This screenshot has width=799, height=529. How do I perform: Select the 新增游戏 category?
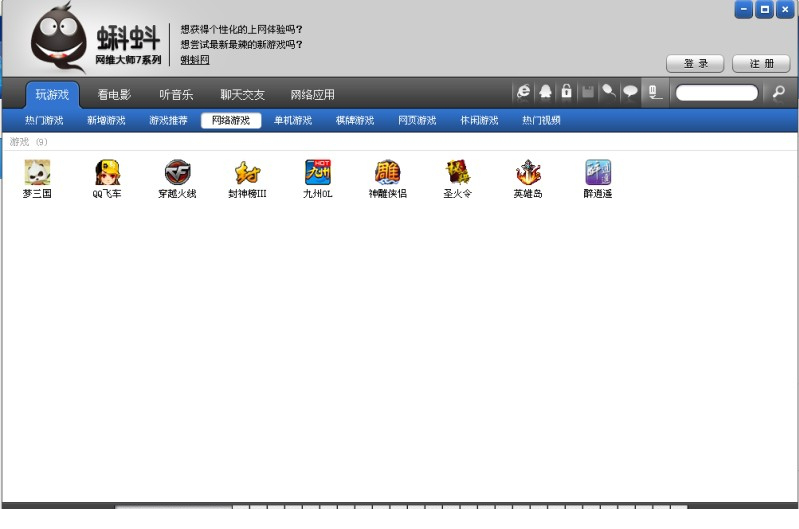click(x=106, y=120)
